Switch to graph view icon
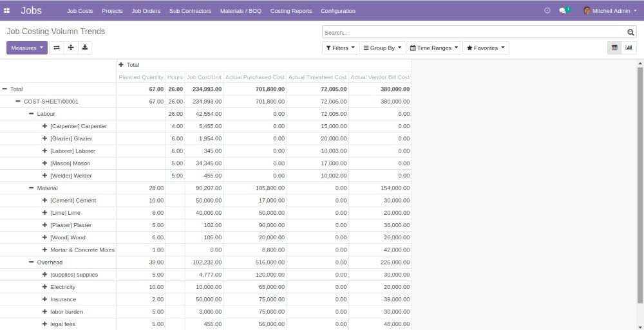The image size is (644, 330). [629, 48]
